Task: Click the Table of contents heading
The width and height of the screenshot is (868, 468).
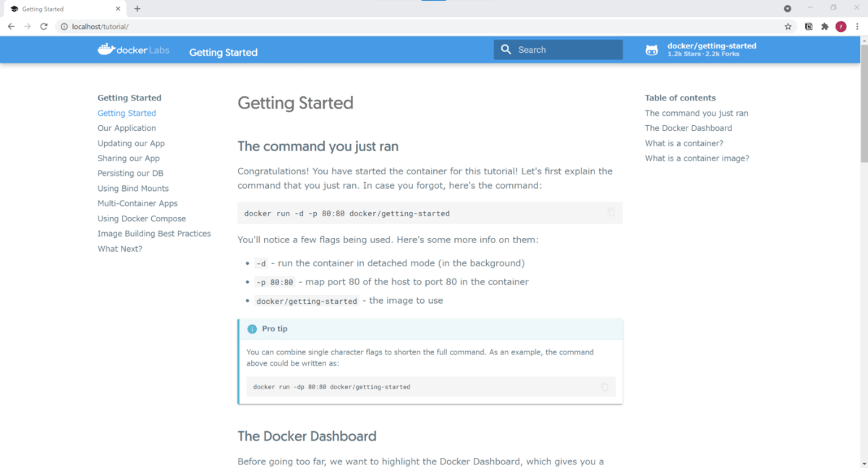Action: pyautogui.click(x=681, y=98)
